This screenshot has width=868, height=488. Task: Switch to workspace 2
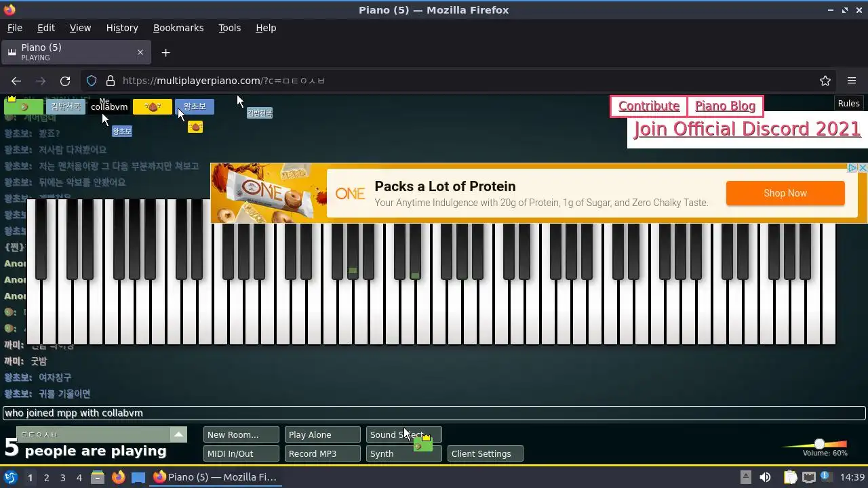(x=46, y=477)
